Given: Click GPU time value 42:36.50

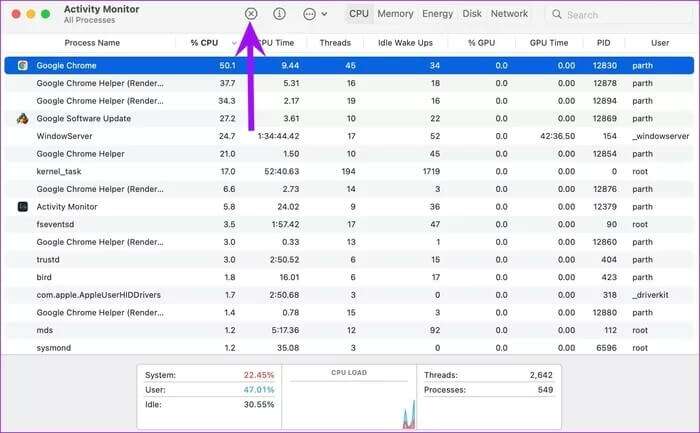Looking at the screenshot, I should (558, 136).
